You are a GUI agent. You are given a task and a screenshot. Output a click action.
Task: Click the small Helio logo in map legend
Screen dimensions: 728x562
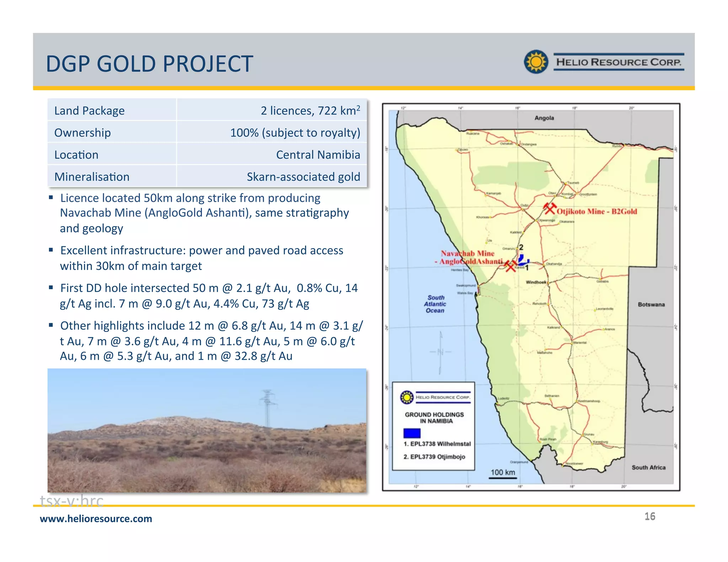coord(407,397)
